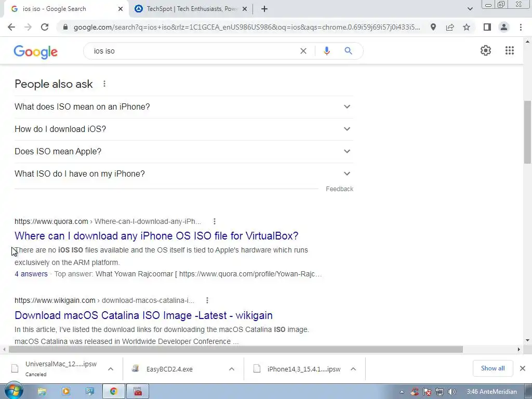Click Show all downloads button

click(493, 368)
